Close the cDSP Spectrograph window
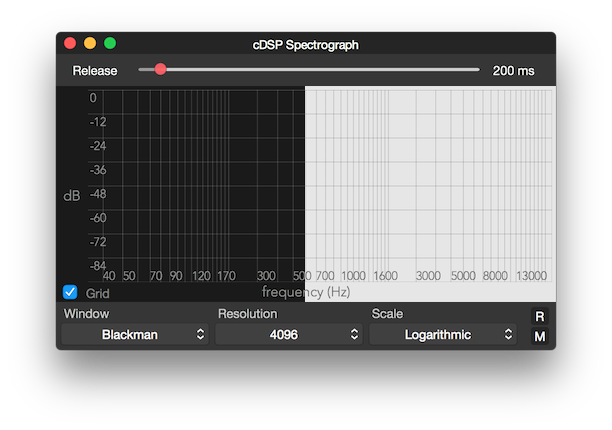 70,44
